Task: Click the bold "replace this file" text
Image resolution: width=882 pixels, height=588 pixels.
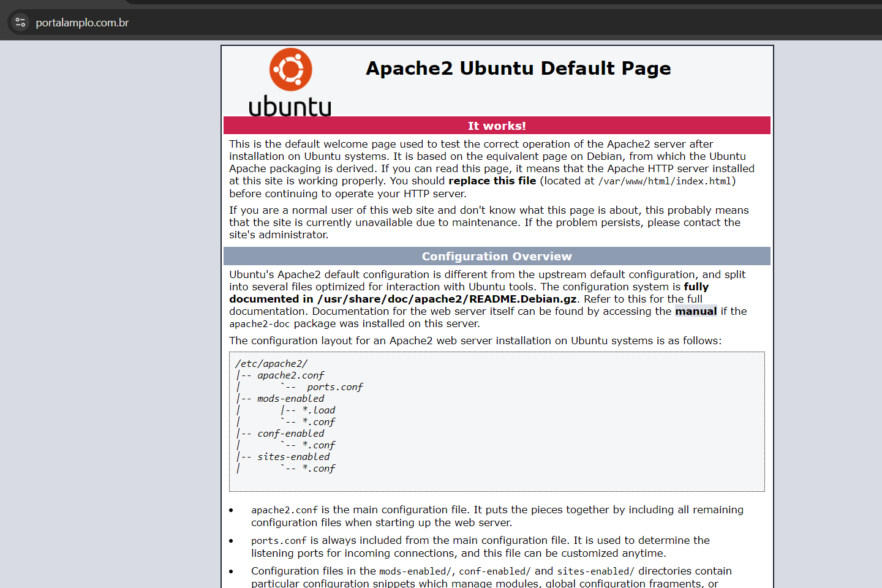Action: pos(492,181)
